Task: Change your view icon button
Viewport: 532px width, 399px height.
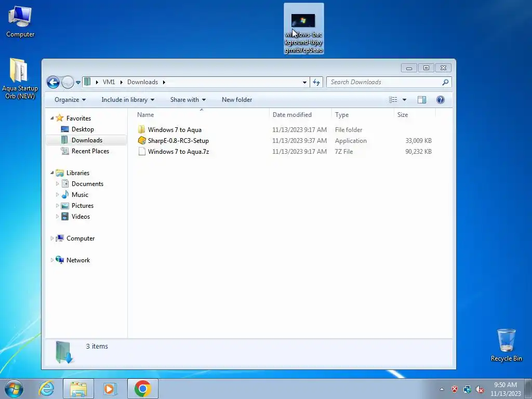Action: tap(393, 100)
